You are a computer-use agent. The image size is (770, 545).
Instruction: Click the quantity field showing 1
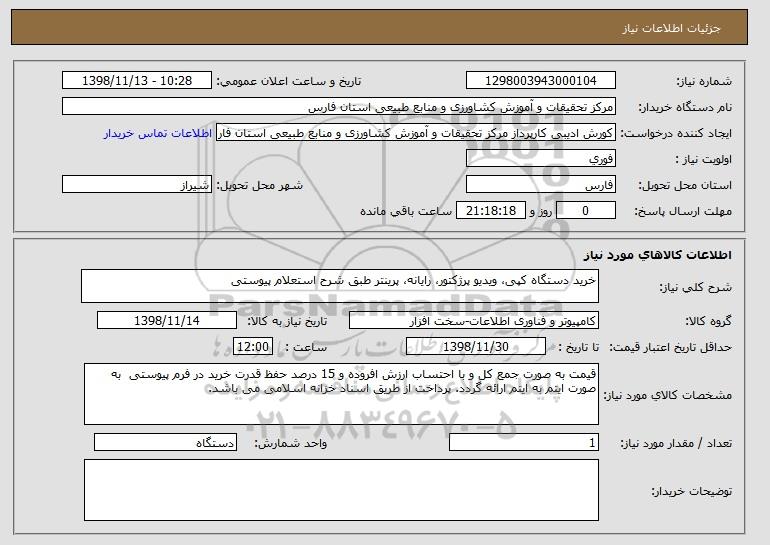(524, 442)
